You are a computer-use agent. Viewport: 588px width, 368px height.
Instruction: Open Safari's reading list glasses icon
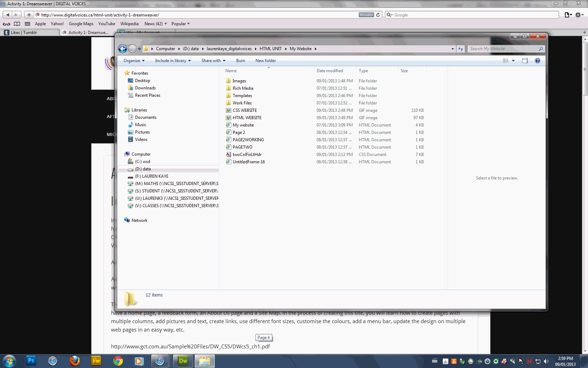pyautogui.click(x=6, y=24)
